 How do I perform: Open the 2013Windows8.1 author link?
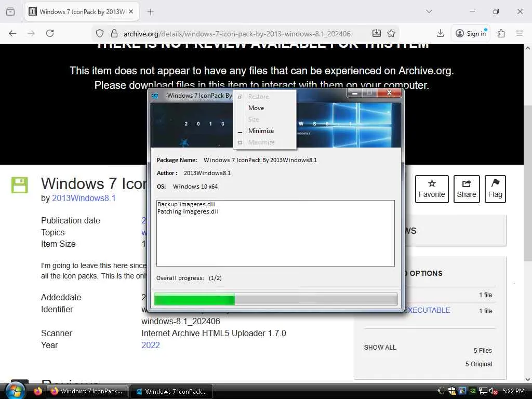tap(84, 198)
